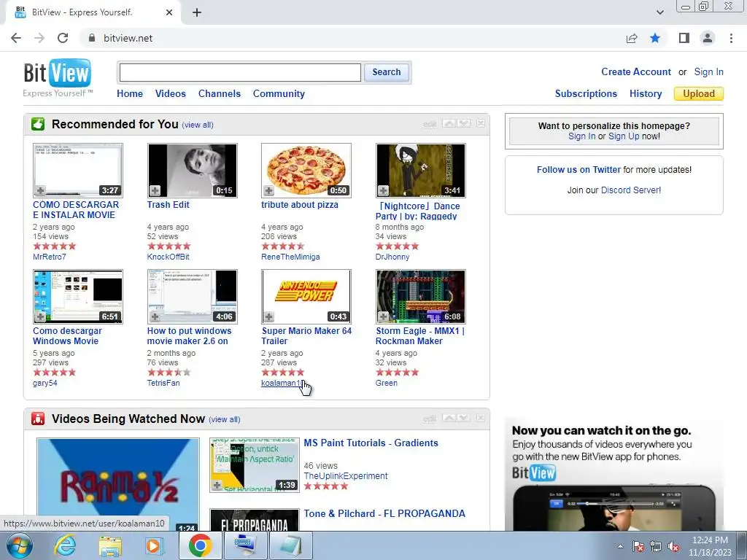The width and height of the screenshot is (747, 560).
Task: View all Videos Being Watched Now
Action: (225, 419)
